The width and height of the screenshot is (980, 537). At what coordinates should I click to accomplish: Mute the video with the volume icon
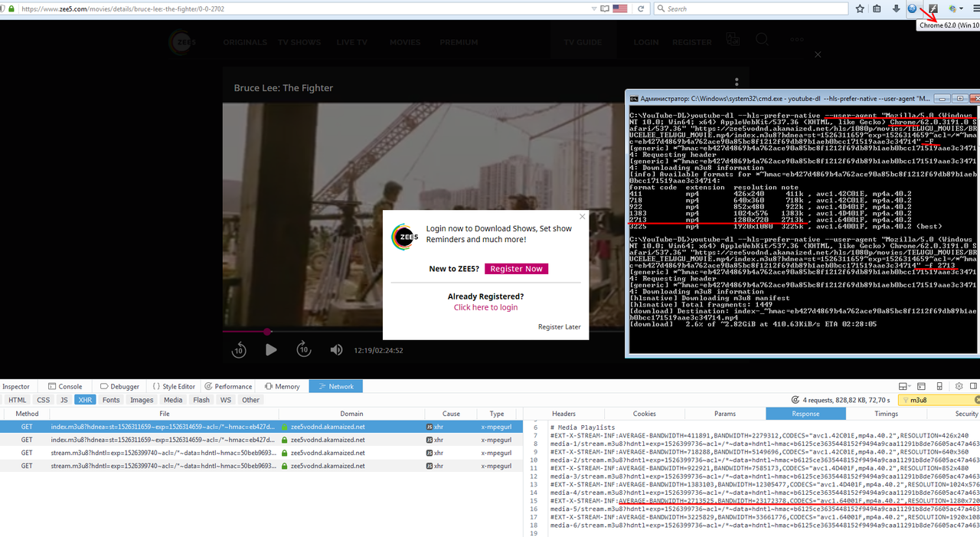click(336, 350)
